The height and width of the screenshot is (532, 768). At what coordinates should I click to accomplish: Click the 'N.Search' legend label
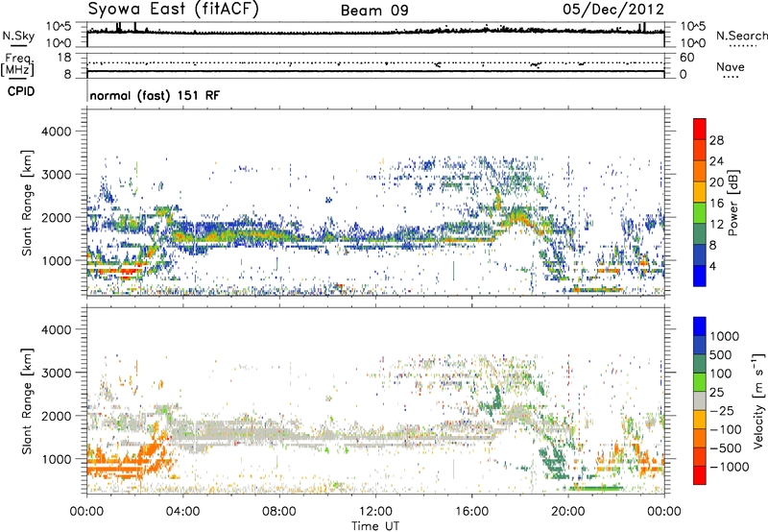click(741, 36)
